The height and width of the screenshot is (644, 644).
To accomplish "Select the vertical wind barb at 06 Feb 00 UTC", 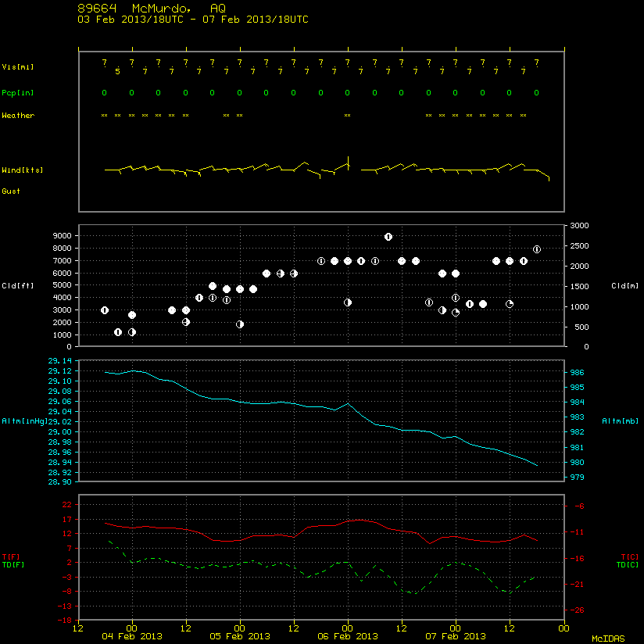I will [349, 163].
